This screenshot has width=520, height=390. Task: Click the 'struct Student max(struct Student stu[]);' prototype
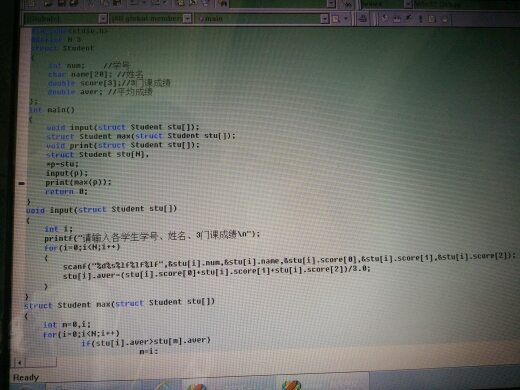141,136
